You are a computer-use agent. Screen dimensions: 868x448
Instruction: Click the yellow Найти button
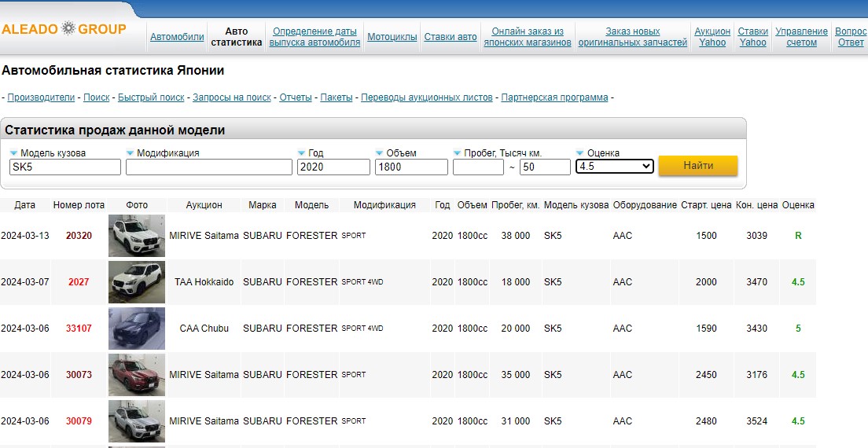click(698, 165)
